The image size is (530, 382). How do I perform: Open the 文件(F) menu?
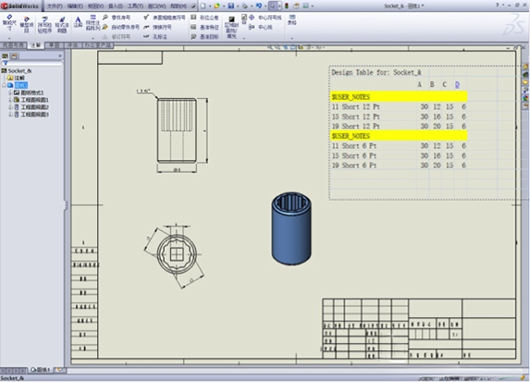pos(55,6)
